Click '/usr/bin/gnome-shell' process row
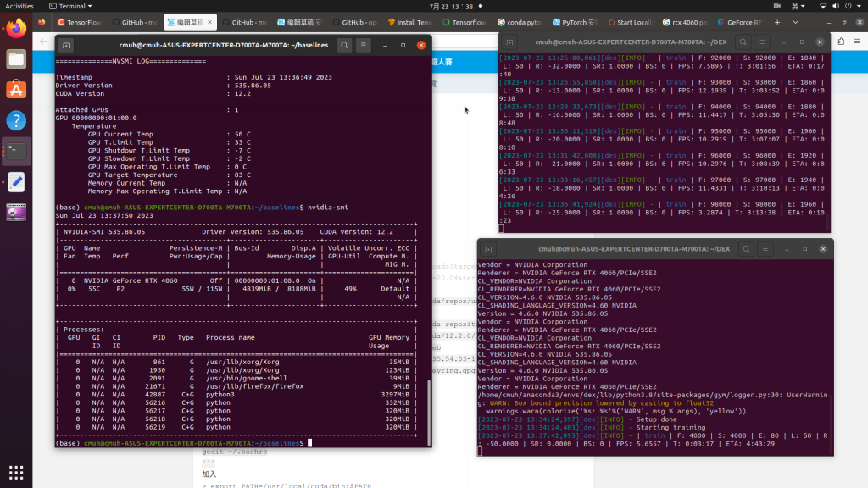The image size is (868, 488). 236,379
